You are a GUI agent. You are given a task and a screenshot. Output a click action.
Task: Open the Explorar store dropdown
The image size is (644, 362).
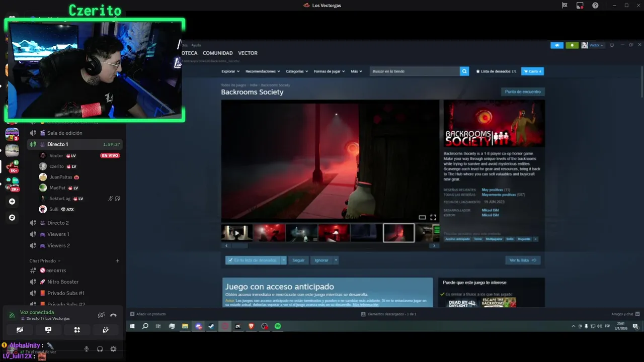coord(230,71)
